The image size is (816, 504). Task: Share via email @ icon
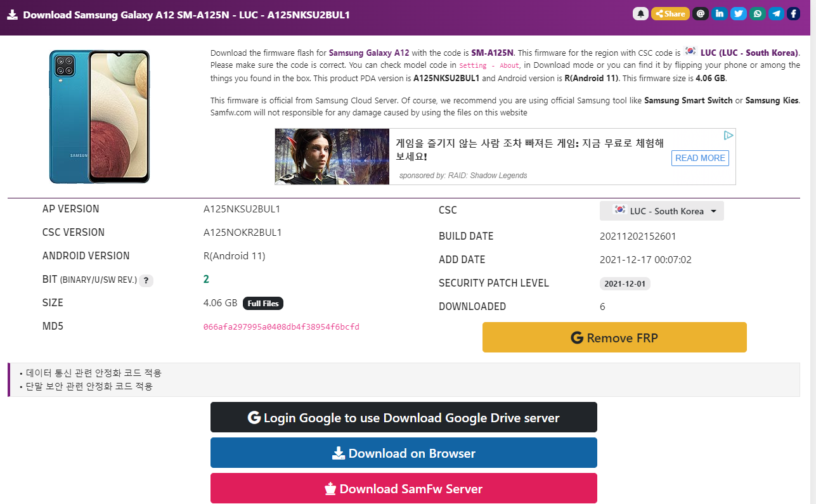(x=701, y=13)
